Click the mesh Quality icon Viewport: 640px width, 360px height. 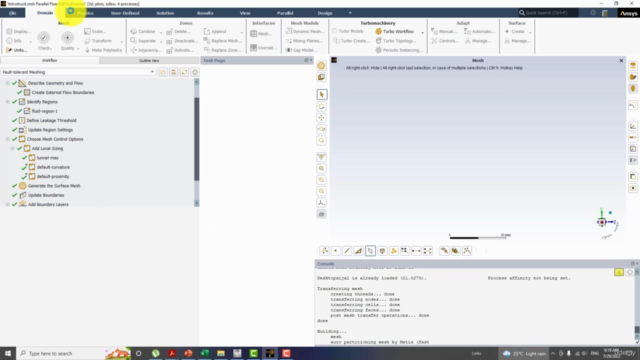pos(68,41)
